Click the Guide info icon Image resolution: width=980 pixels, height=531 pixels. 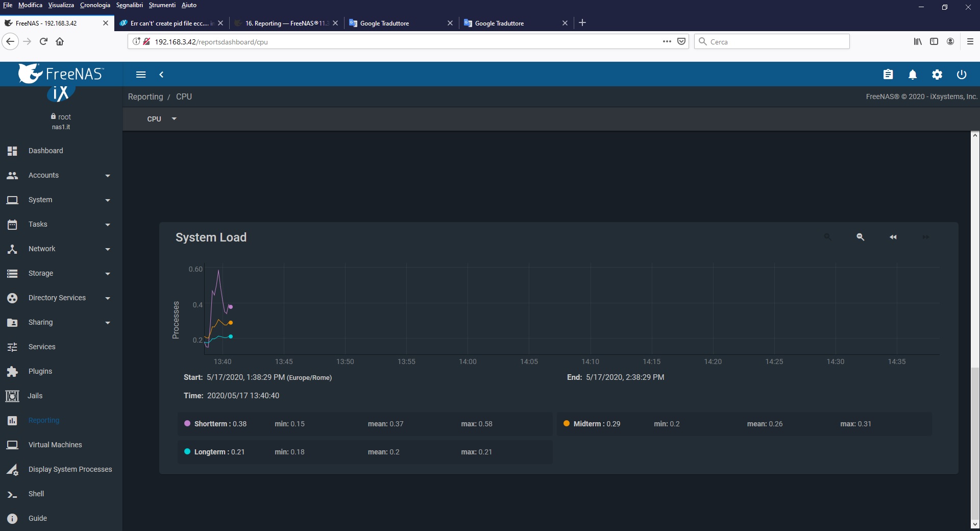12,518
